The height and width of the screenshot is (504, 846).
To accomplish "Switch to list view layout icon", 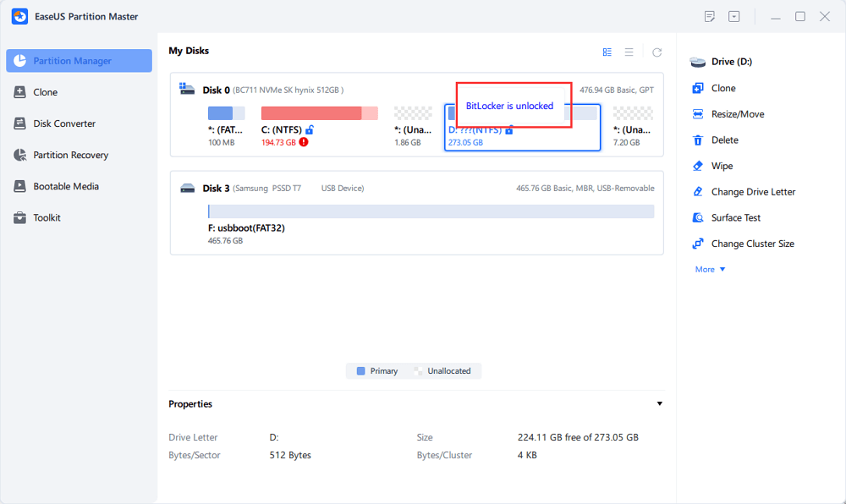I will pyautogui.click(x=629, y=52).
